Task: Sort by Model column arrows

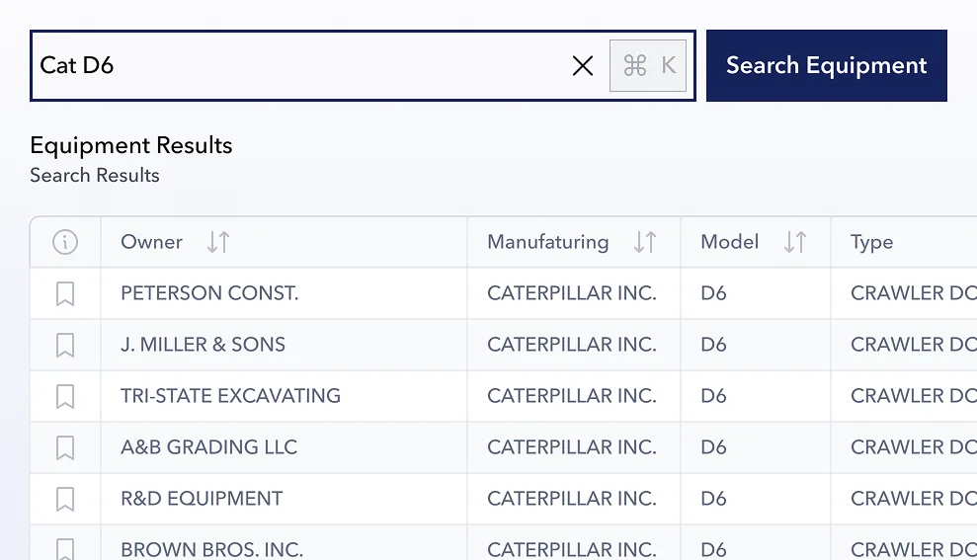Action: (x=795, y=242)
